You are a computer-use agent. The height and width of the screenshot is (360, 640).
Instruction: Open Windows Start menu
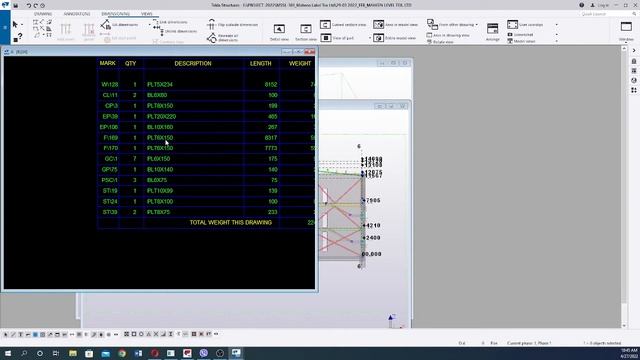click(x=7, y=353)
